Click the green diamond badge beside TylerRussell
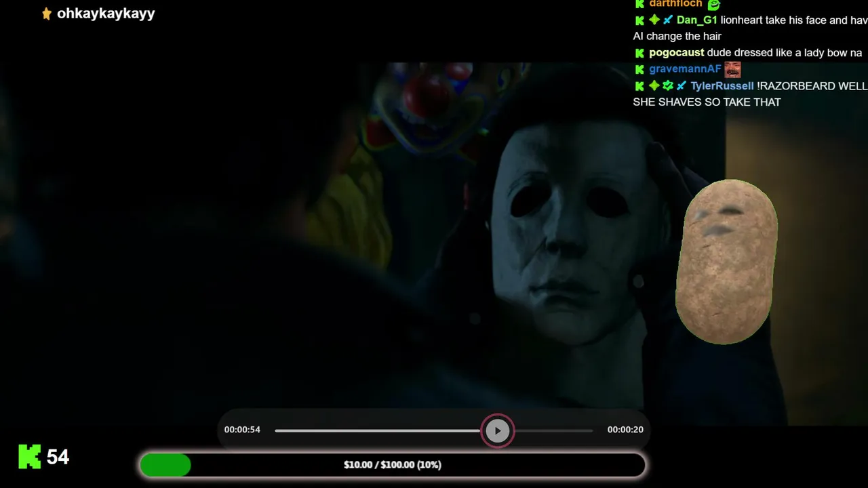868x488 pixels. 654,86
